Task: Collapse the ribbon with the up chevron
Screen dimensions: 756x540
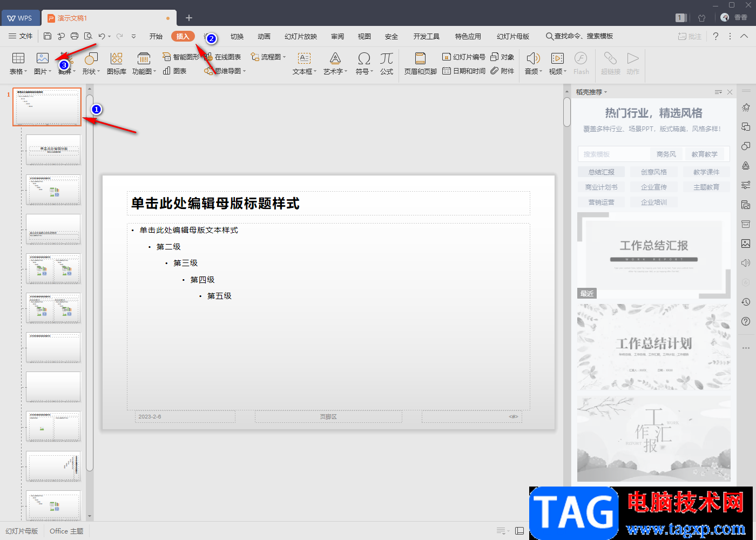Action: pos(744,36)
